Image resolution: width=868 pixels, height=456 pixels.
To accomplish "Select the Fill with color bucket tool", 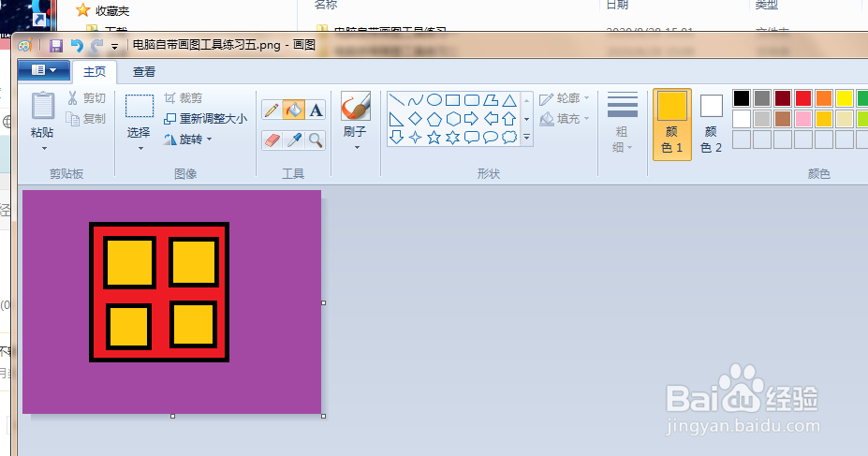I will 293,110.
